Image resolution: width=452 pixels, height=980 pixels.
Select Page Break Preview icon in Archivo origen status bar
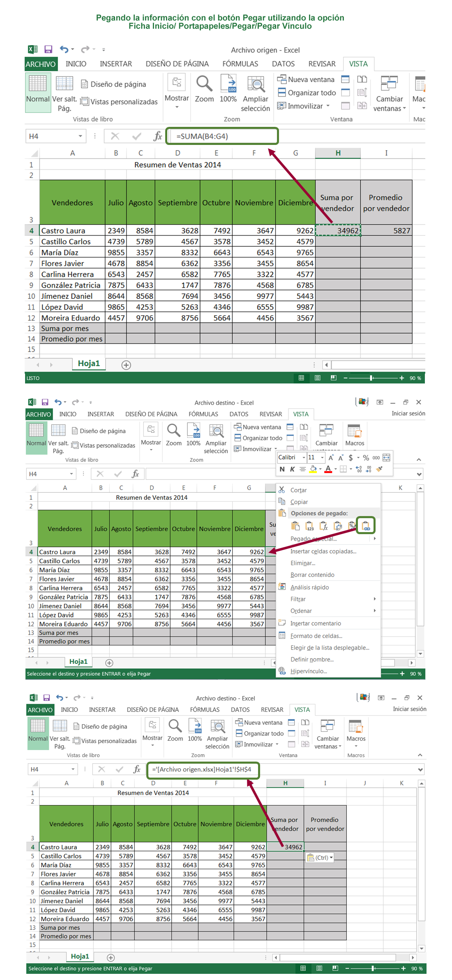pos(334,378)
